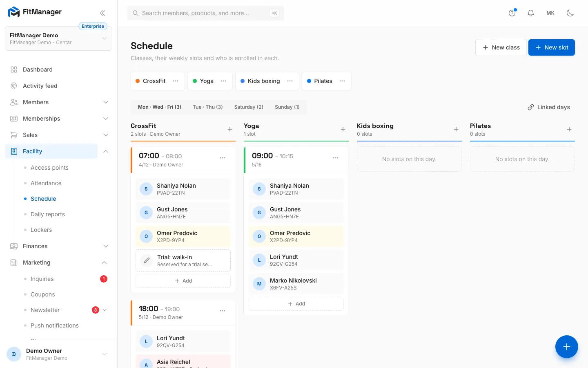Screen dimensions: 588x368
Task: Click the New class button
Action: click(x=501, y=47)
